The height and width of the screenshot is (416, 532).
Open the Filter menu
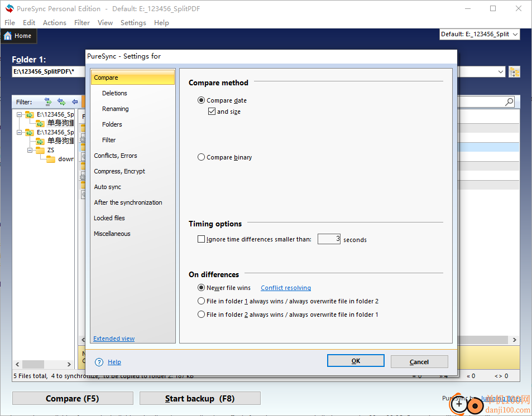pyautogui.click(x=82, y=23)
